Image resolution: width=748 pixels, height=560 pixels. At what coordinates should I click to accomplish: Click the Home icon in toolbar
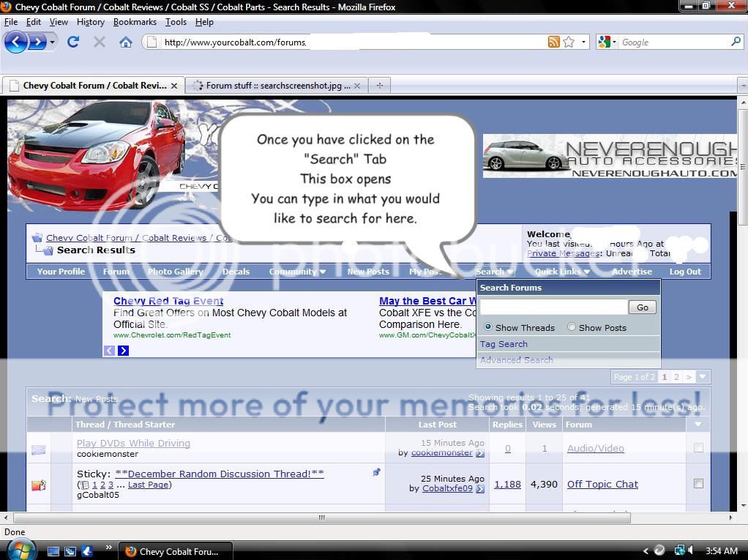(x=126, y=42)
